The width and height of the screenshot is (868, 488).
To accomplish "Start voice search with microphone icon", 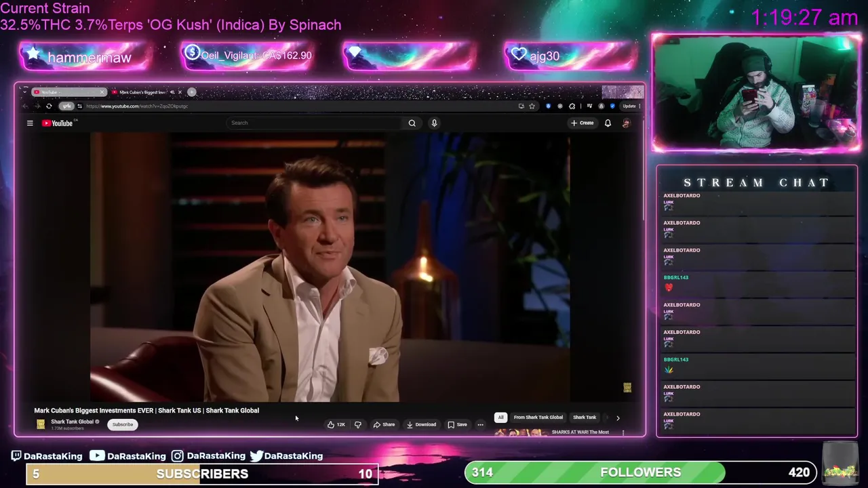I will pos(434,123).
